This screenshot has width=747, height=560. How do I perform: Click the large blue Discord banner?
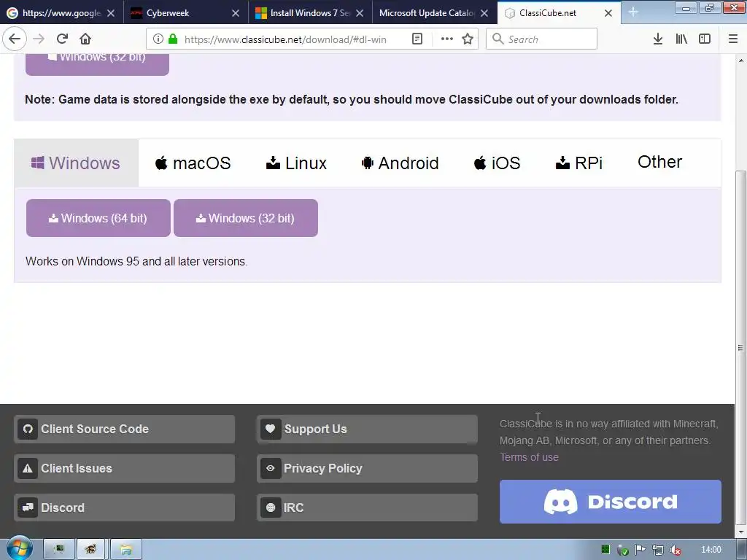[x=611, y=502]
